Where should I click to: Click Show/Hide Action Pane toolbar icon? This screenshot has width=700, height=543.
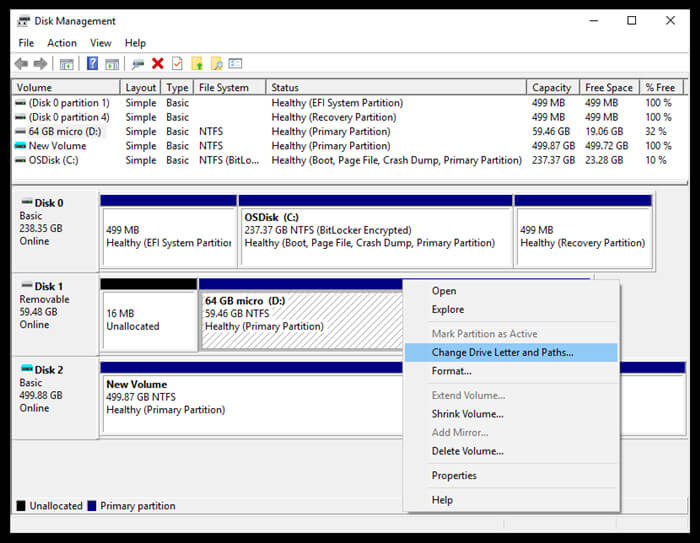[x=112, y=64]
